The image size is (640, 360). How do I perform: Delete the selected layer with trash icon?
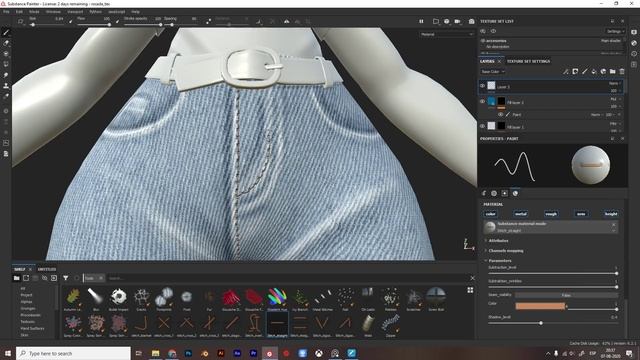point(622,71)
